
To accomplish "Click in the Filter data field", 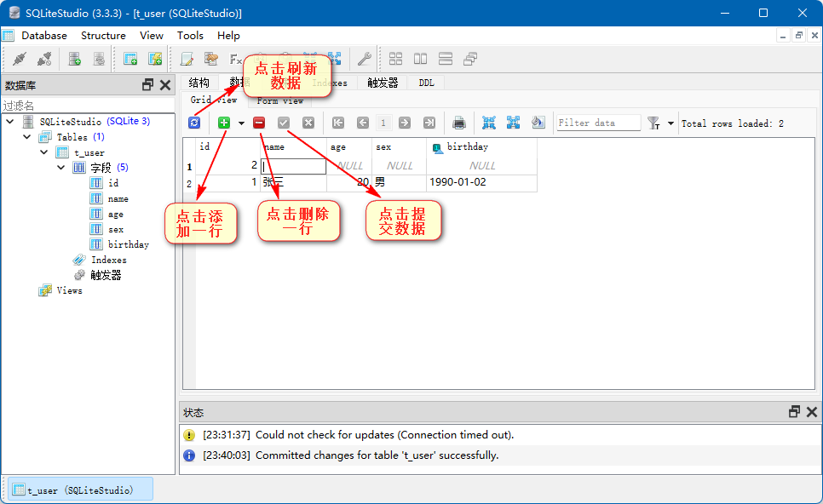I will (598, 123).
